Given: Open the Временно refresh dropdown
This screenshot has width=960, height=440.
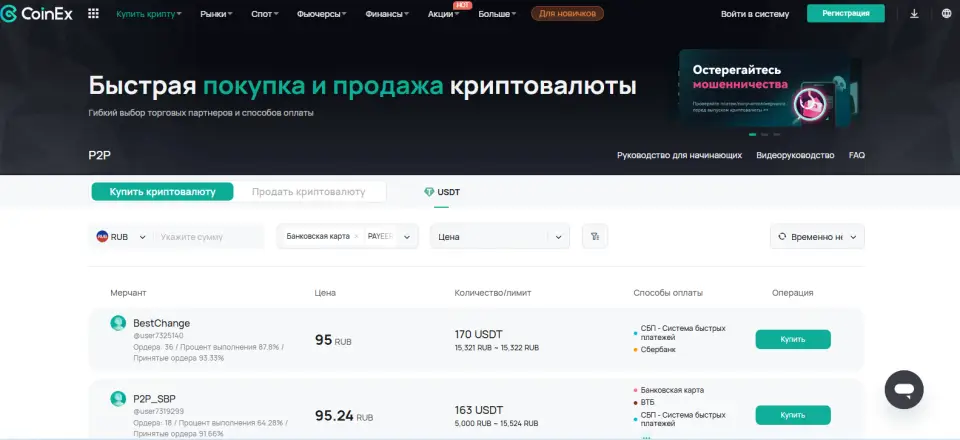Looking at the screenshot, I should coord(816,237).
